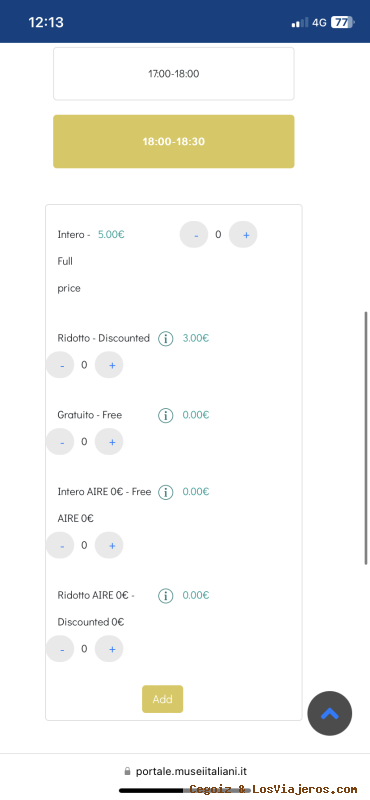This screenshot has width=370, height=800.
Task: Decrease Ridotto - Discounted ticket quantity
Action: click(60, 365)
